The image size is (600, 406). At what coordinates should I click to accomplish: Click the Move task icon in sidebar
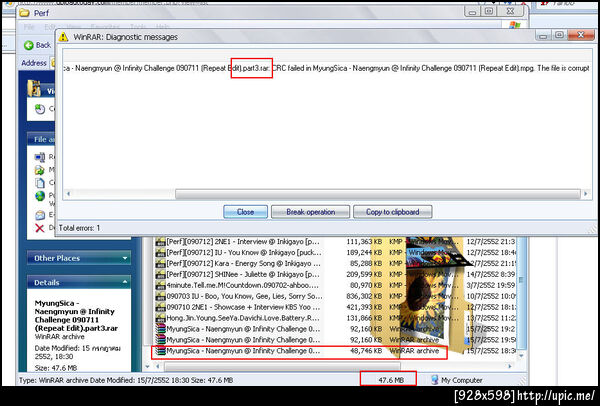point(40,170)
